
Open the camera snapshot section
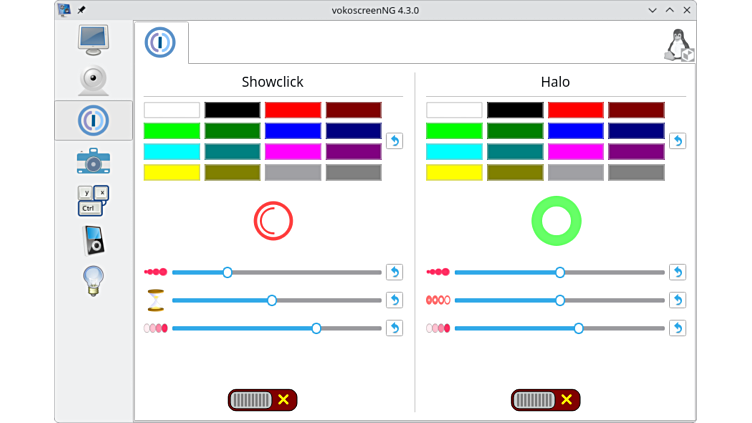pyautogui.click(x=93, y=160)
